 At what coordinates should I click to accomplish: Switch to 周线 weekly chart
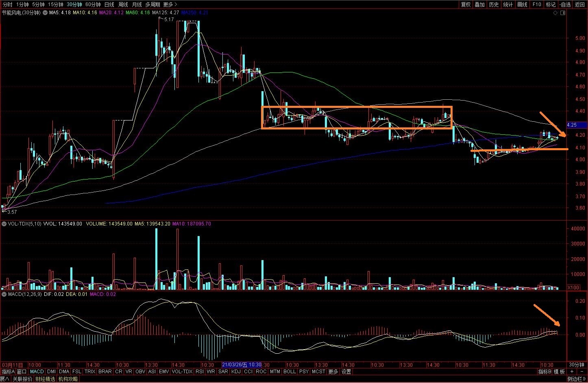pyautogui.click(x=123, y=4)
